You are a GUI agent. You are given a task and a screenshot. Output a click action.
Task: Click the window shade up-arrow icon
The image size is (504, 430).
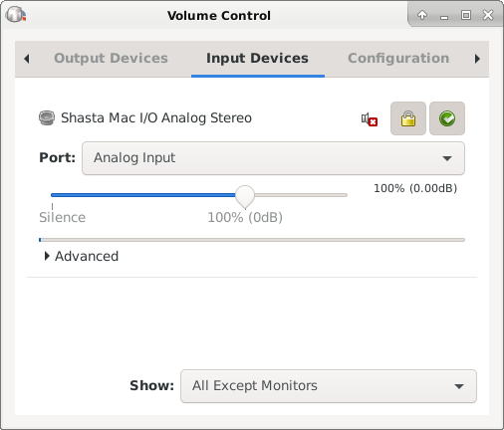click(422, 15)
